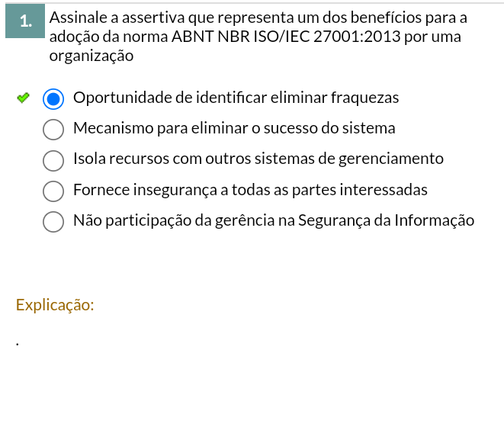Click the label 'Isola recursos com outros sistemas de gerenciamento'
504x427 pixels.
258,159
